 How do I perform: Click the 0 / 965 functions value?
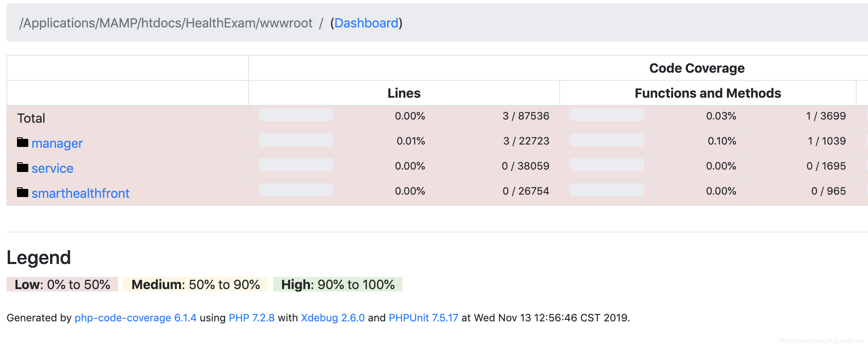(828, 191)
